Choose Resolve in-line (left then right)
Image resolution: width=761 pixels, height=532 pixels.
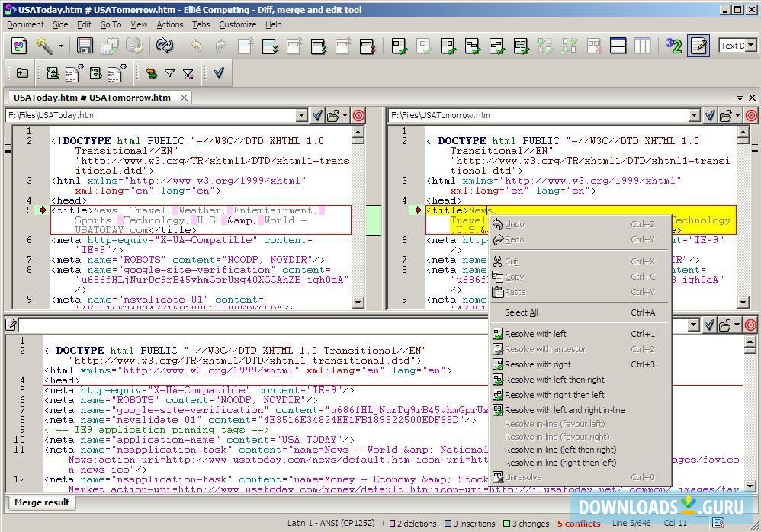[x=580, y=450]
